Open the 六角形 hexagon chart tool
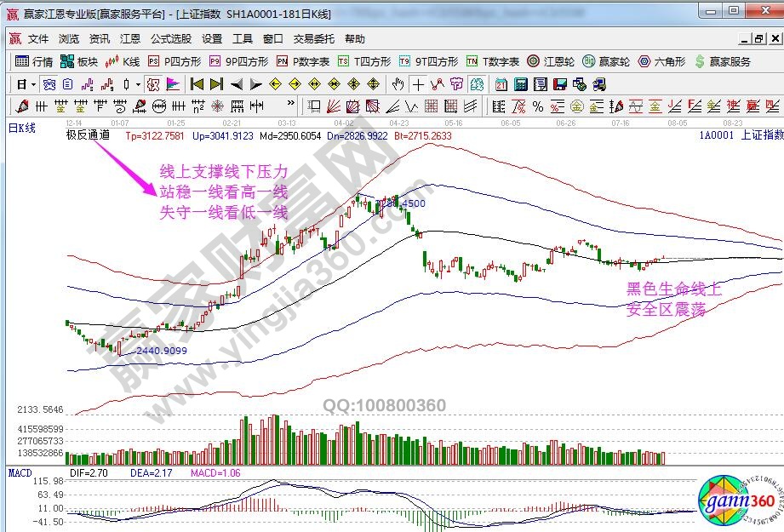This screenshot has width=784, height=532. pyautogui.click(x=665, y=61)
